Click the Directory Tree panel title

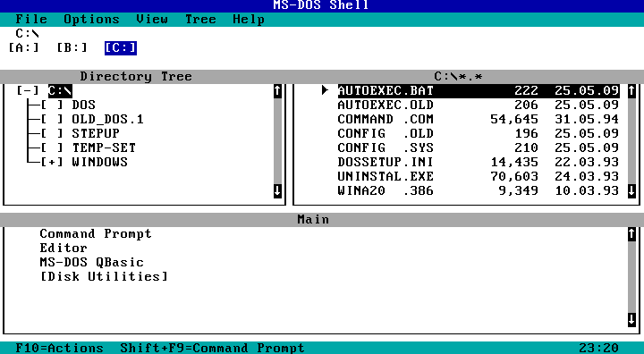point(136,76)
